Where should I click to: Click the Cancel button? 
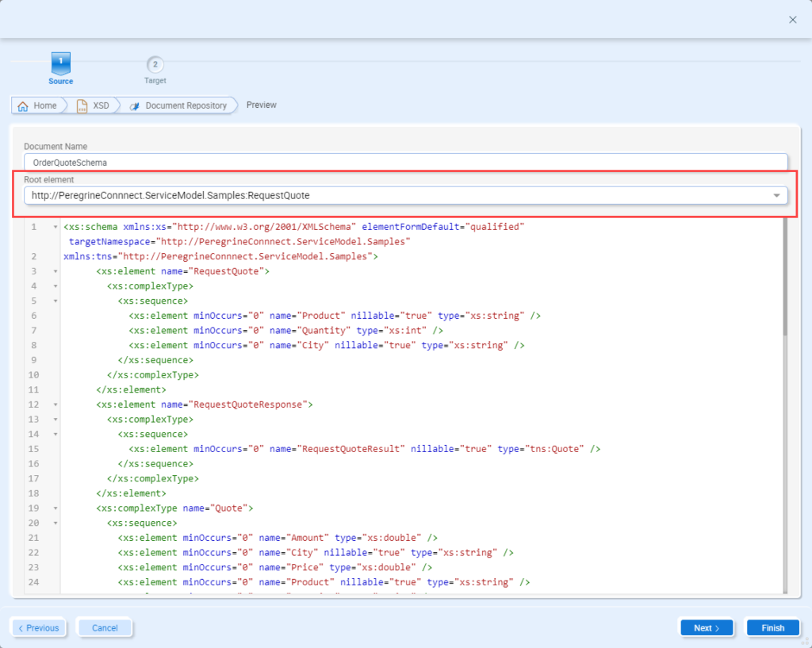click(105, 628)
